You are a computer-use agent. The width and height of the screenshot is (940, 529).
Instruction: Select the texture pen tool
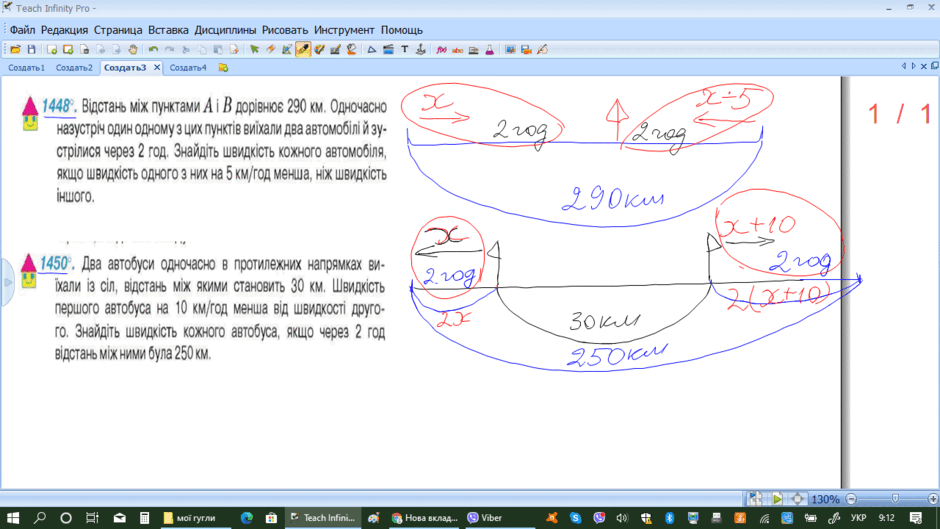pyautogui.click(x=336, y=50)
